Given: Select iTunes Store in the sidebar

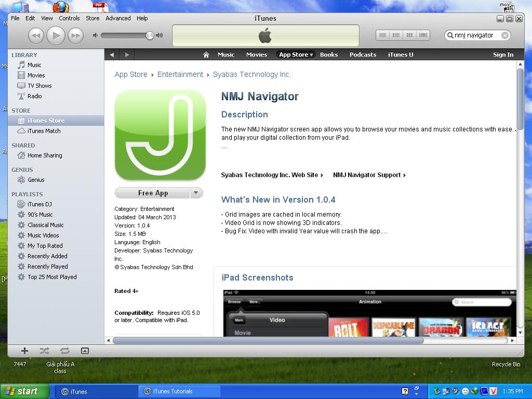Looking at the screenshot, I should (56, 121).
